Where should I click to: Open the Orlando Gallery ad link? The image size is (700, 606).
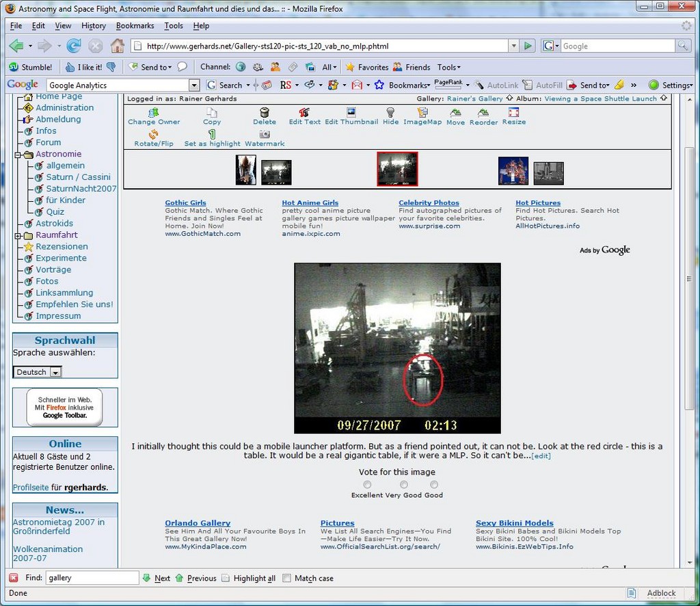(x=198, y=523)
